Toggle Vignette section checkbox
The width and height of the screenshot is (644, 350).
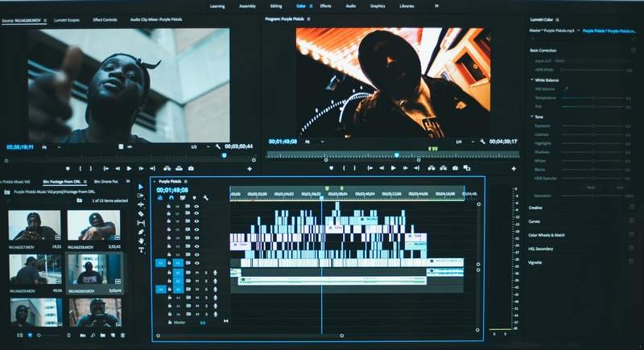point(632,261)
